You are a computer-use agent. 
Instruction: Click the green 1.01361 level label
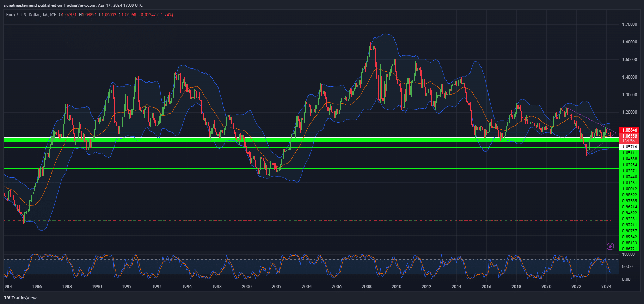[630, 183]
